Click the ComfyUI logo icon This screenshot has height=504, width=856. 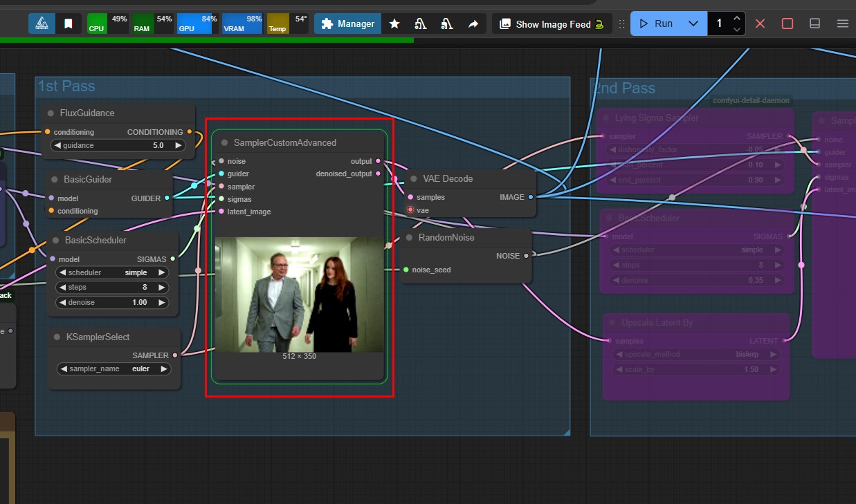(42, 24)
